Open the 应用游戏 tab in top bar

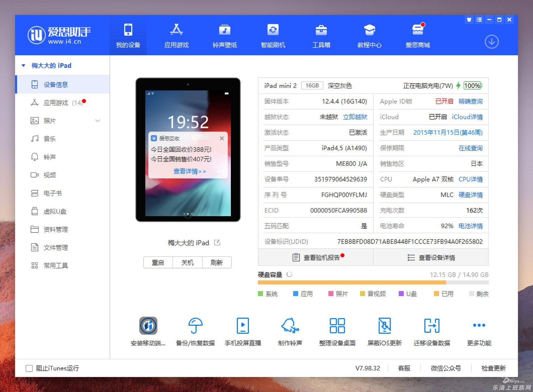(x=176, y=36)
